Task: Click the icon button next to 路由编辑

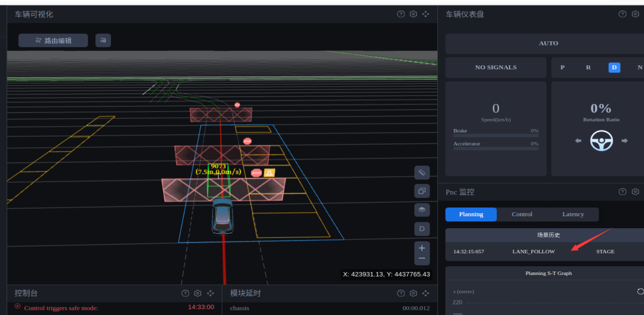Action: [x=103, y=40]
